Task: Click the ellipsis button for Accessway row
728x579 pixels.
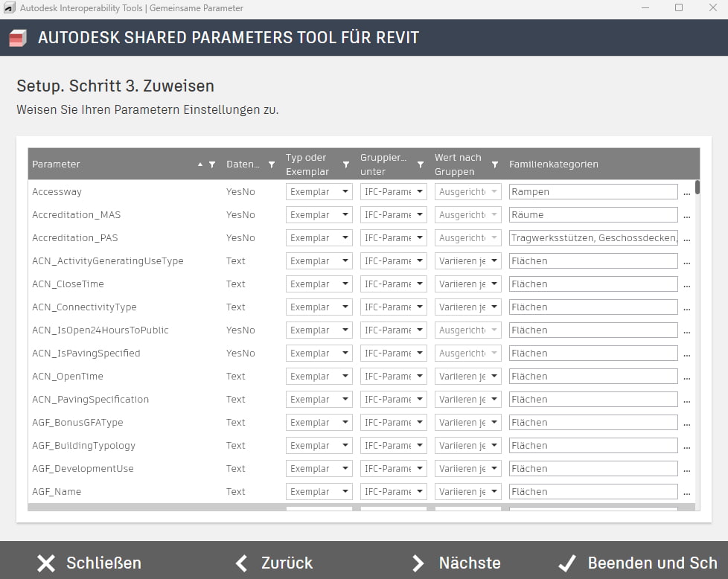Action: click(687, 193)
